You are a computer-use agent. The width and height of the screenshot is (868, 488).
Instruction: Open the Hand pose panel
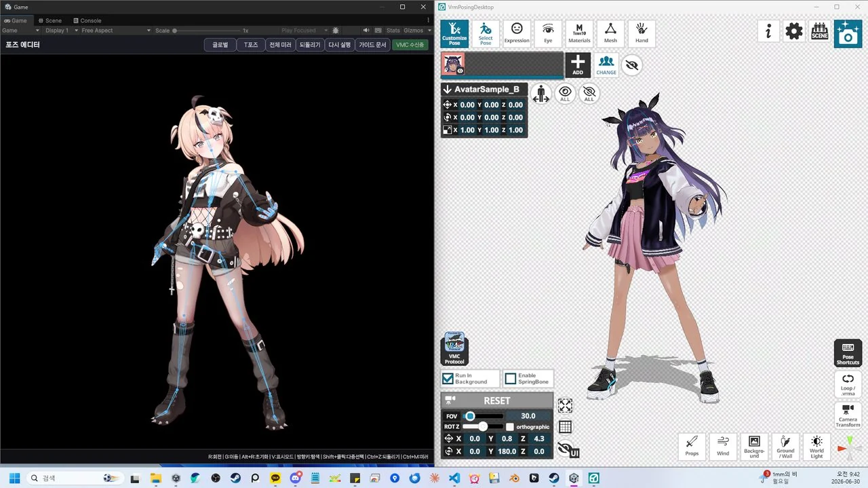[642, 33]
